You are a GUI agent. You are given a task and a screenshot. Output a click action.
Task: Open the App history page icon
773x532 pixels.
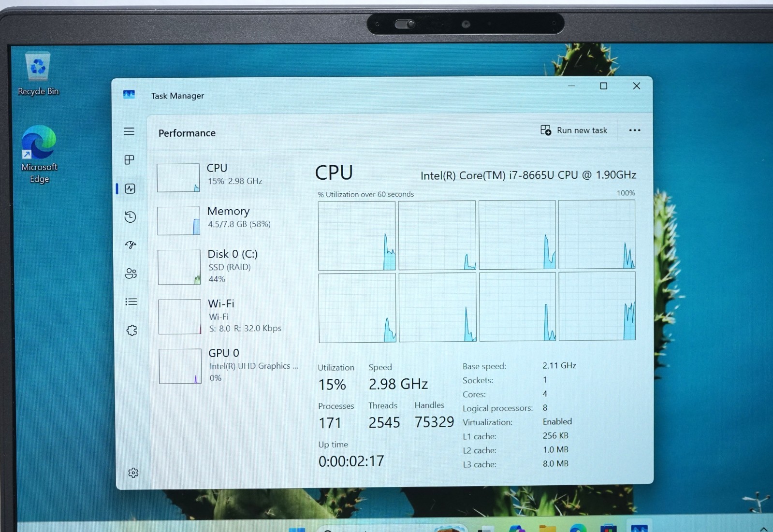coord(130,216)
